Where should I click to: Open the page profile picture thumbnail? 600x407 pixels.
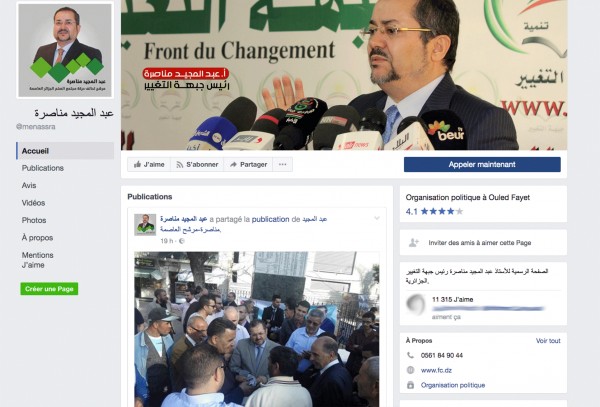(x=65, y=50)
